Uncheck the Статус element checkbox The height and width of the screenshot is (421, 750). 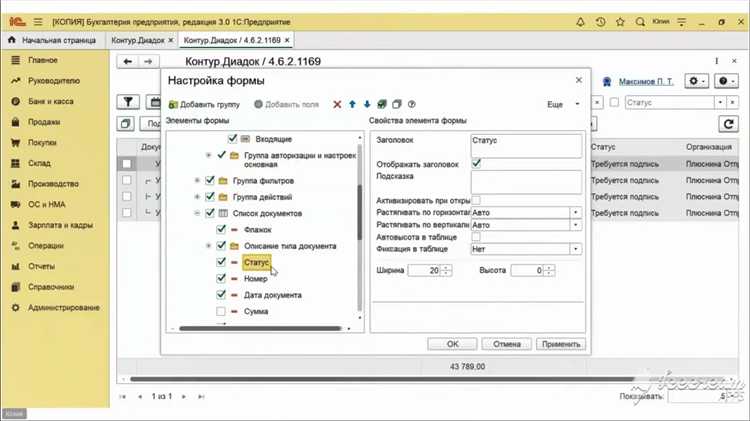tap(221, 262)
